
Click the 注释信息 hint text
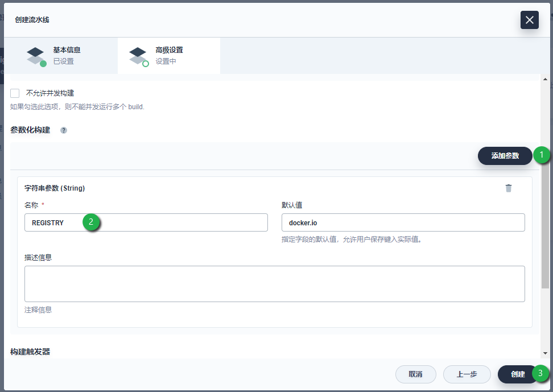(38, 310)
